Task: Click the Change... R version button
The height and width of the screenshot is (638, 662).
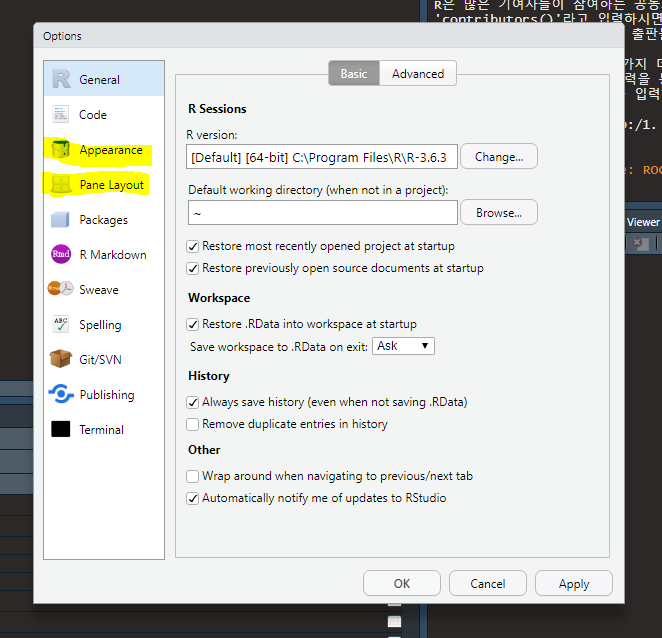Action: tap(499, 157)
